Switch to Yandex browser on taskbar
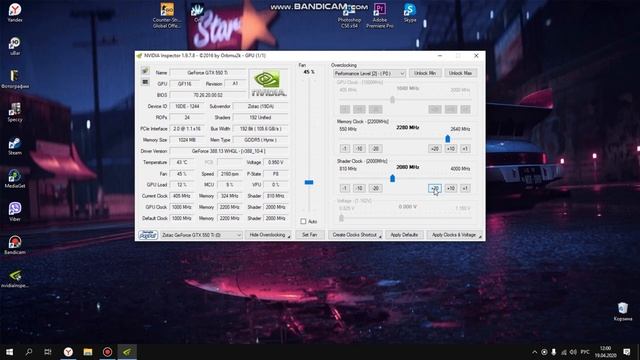This screenshot has height=360, width=640. (68, 352)
